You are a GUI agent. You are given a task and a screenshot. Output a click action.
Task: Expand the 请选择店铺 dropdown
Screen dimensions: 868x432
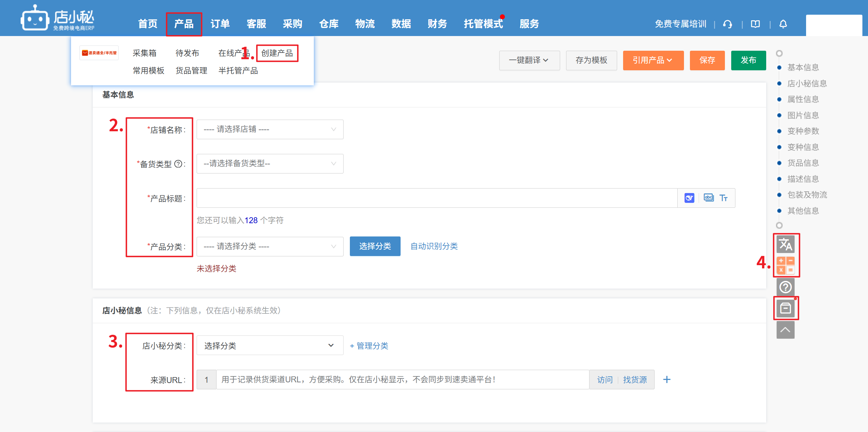click(270, 129)
